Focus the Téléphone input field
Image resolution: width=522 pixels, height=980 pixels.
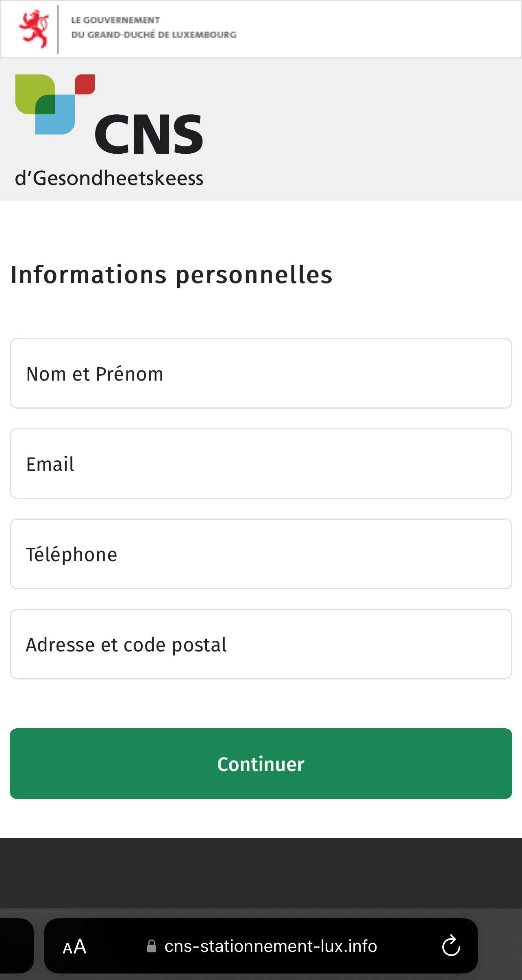click(261, 554)
